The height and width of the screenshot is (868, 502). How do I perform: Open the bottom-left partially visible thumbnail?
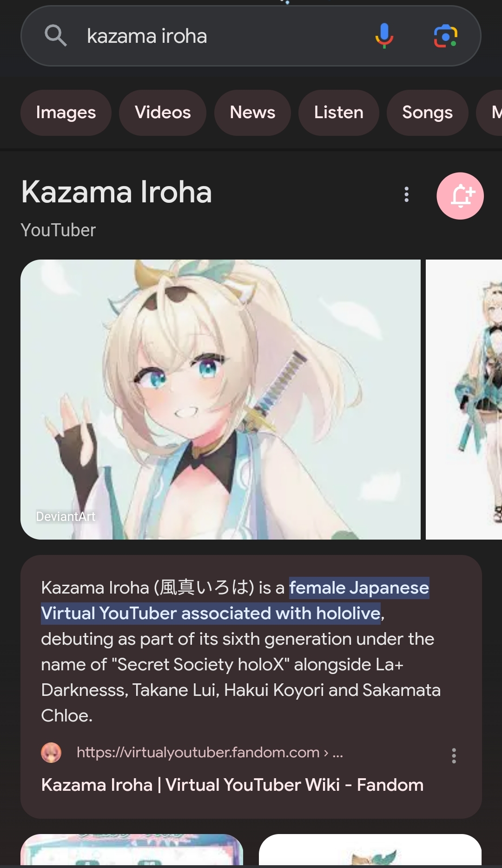(x=132, y=850)
